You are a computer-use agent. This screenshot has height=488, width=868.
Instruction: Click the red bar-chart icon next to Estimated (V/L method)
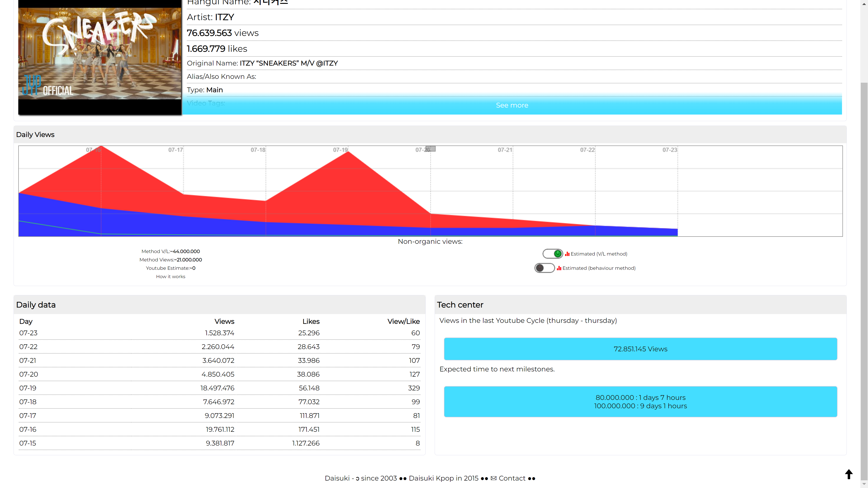tap(567, 254)
